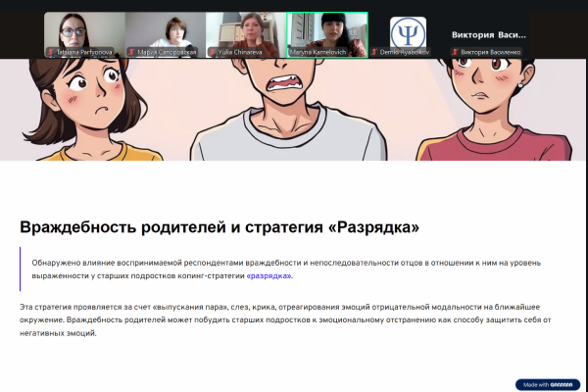
Task: Click muted mic icon beside Мария Сапоровская
Action: tap(129, 52)
